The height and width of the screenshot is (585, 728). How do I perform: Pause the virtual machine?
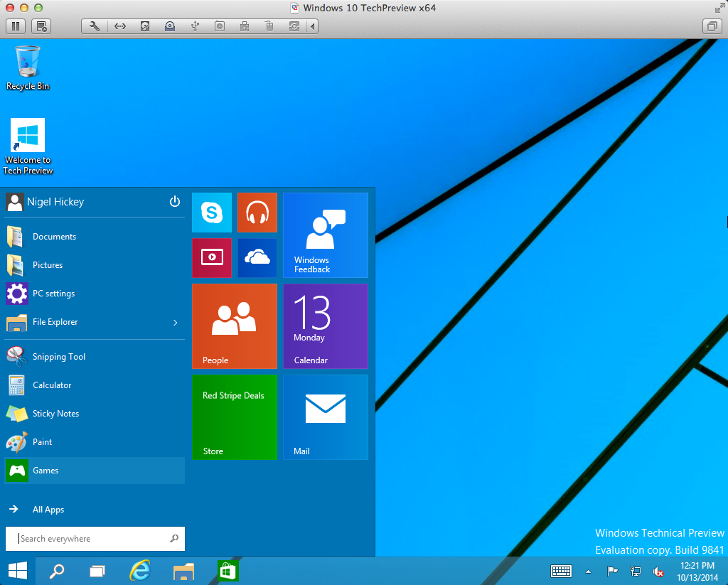[16, 26]
